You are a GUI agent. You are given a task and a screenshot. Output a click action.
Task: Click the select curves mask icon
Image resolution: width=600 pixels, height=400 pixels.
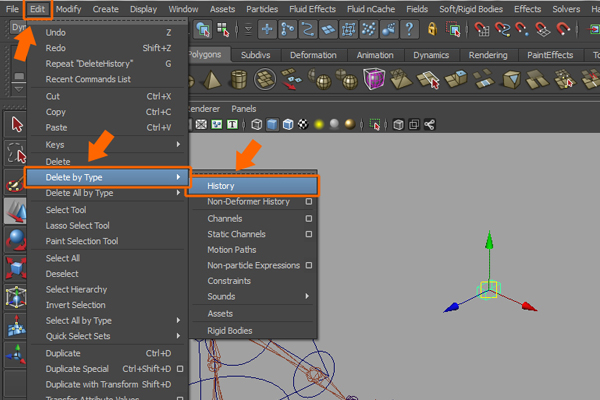[x=308, y=29]
